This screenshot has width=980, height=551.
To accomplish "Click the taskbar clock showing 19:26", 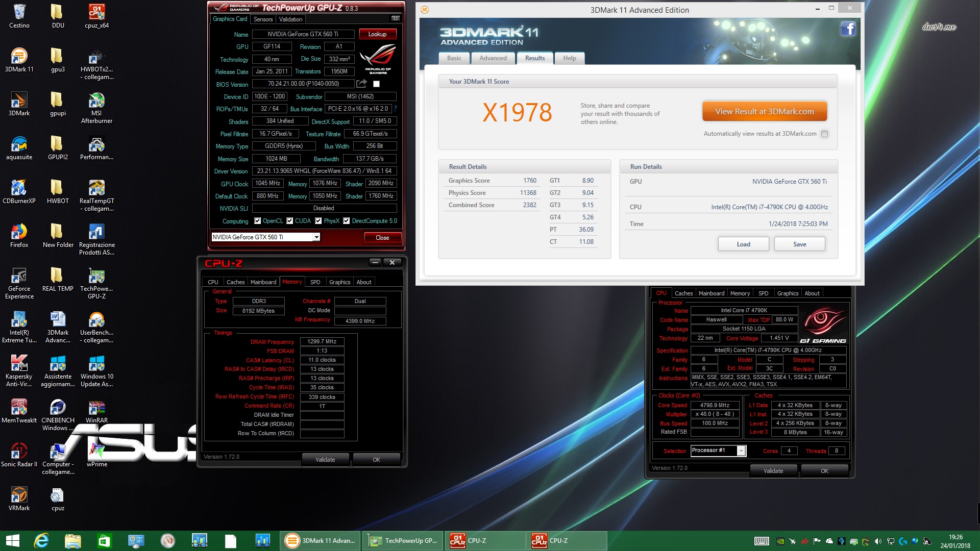I will (x=955, y=541).
